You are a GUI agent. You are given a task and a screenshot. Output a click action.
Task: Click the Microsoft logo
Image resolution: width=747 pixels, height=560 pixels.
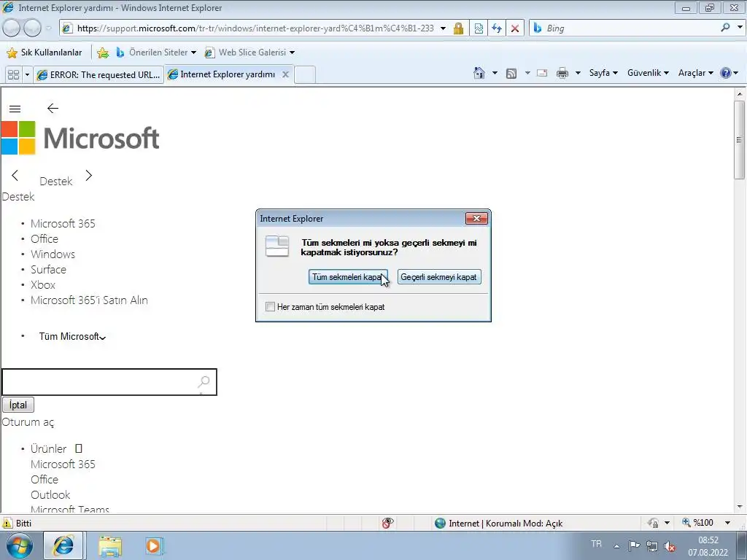[x=80, y=138]
